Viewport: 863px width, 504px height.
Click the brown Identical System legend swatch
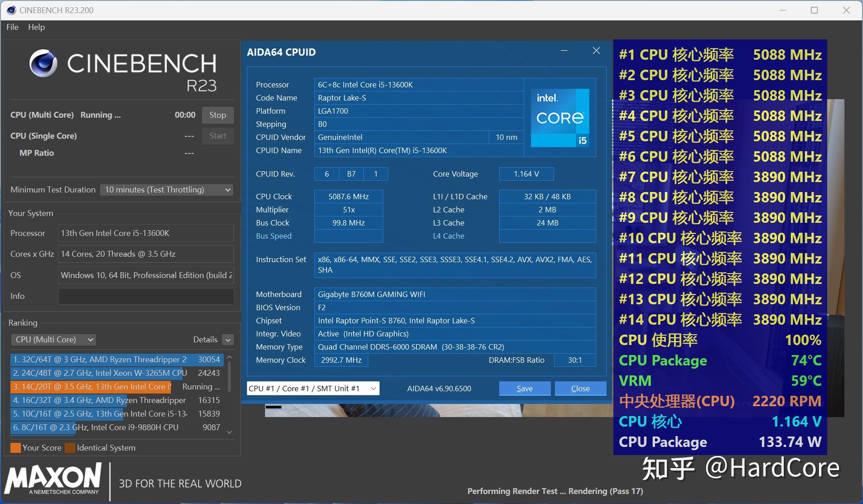point(70,448)
